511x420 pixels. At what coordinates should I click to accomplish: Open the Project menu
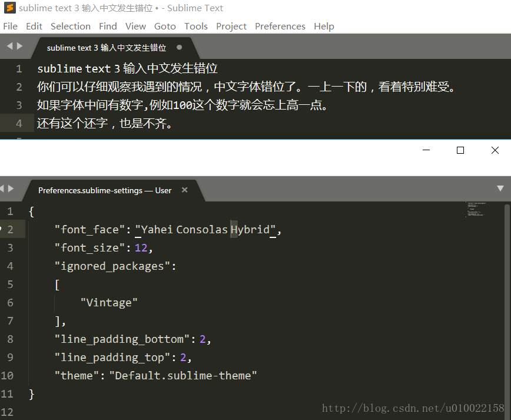(x=231, y=26)
